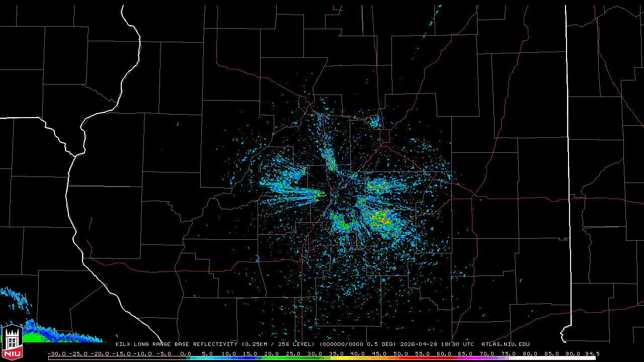This screenshot has width=644, height=362.
Task: Select the yellow 35.0 color scale segment
Action: pos(336,358)
